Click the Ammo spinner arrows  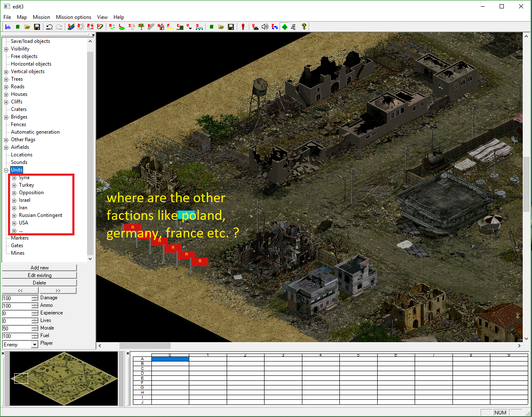pyautogui.click(x=35, y=306)
